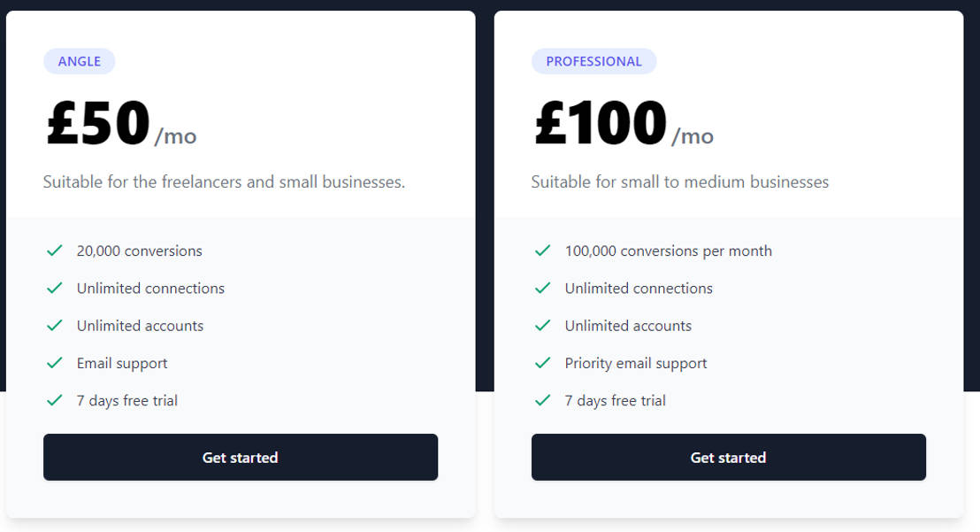Click the Professional plan description text
The image size is (980, 532).
679,181
